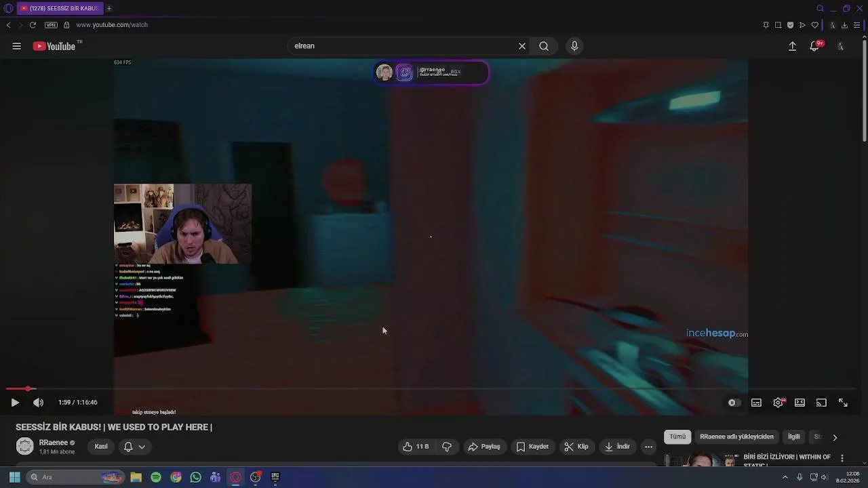Viewport: 868px width, 488px height.
Task: Select the Tümü filter chip
Action: point(678,437)
